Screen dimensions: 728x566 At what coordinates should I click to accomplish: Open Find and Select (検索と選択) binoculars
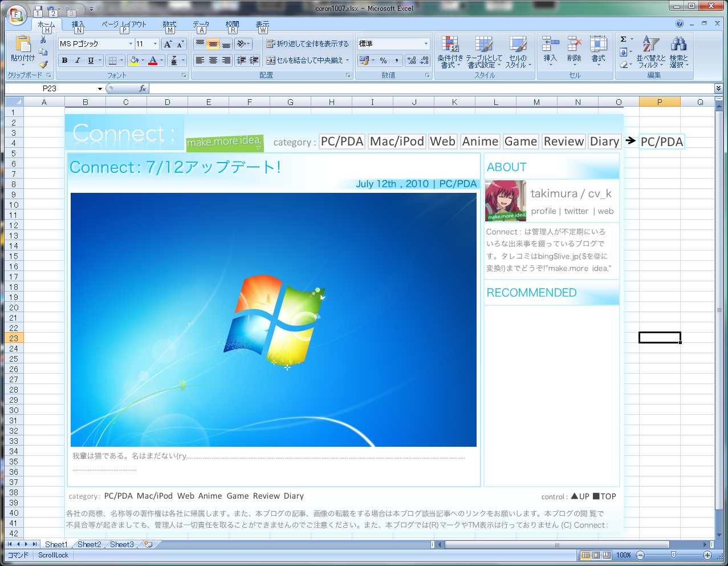pos(678,52)
